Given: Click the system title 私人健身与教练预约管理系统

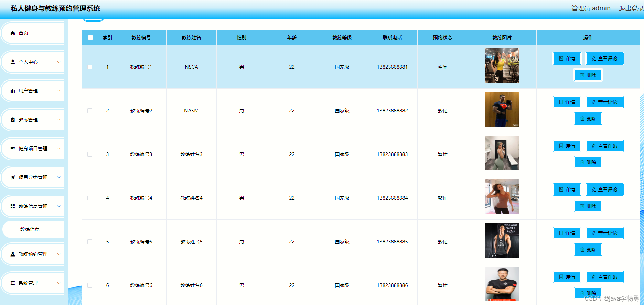Looking at the screenshot, I should (x=55, y=8).
